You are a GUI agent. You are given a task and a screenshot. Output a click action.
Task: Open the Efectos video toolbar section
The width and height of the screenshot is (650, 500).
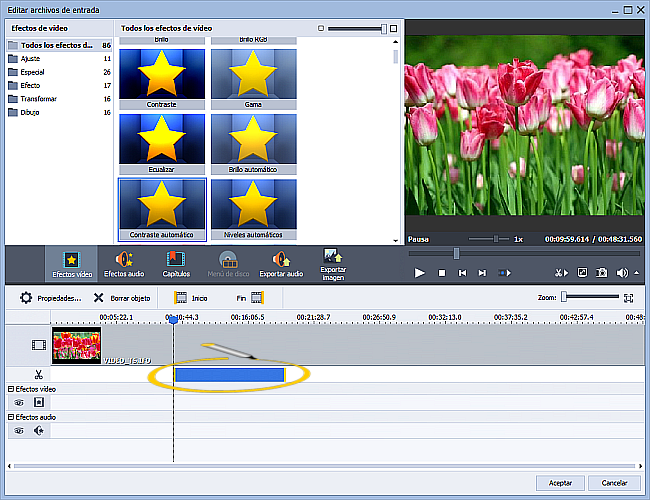(x=72, y=264)
